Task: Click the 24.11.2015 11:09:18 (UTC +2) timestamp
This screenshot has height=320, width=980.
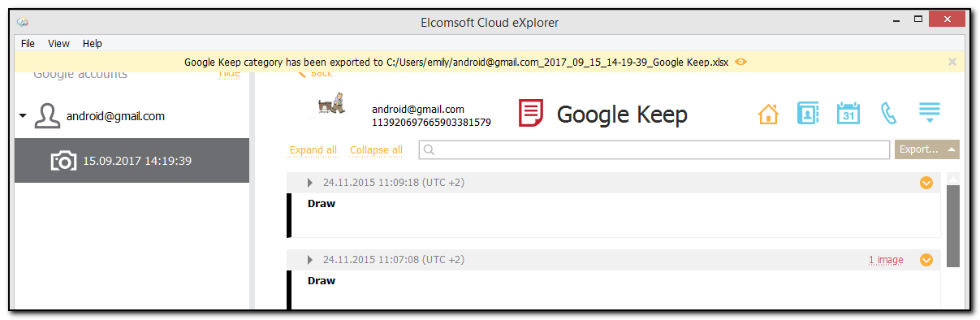Action: [394, 183]
